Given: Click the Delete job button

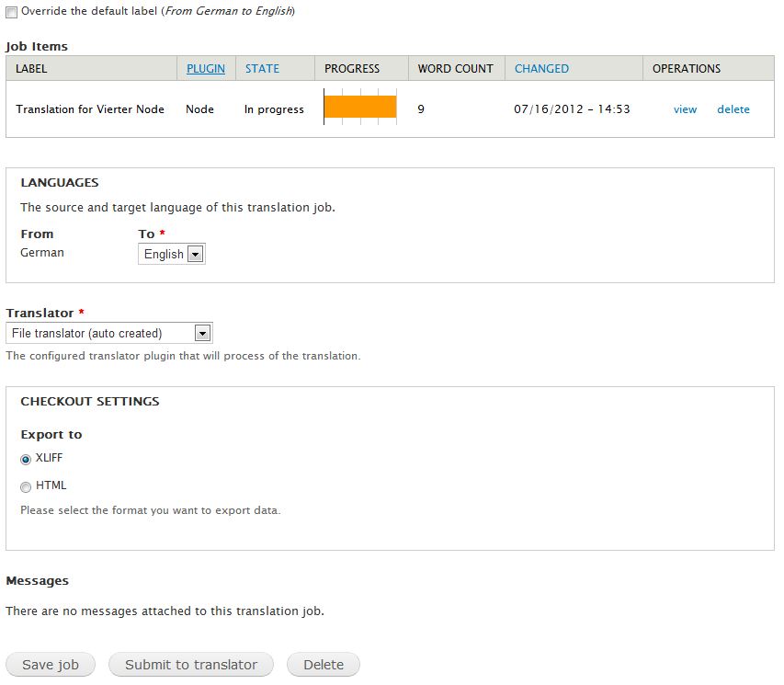Looking at the screenshot, I should pos(324,665).
